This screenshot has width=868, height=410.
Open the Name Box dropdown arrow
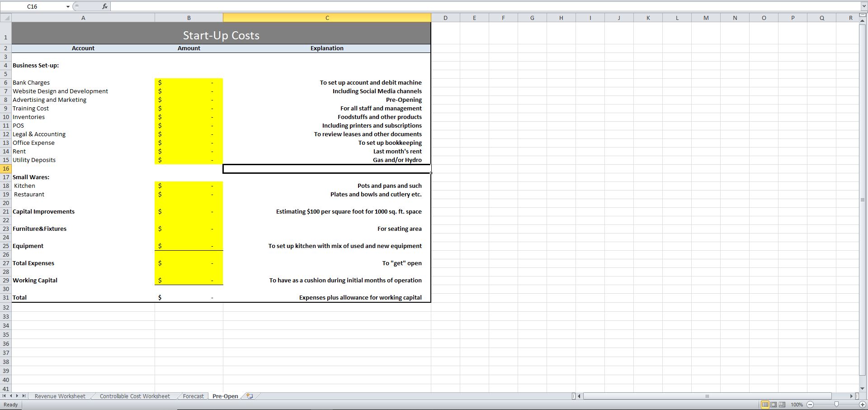tap(68, 6)
